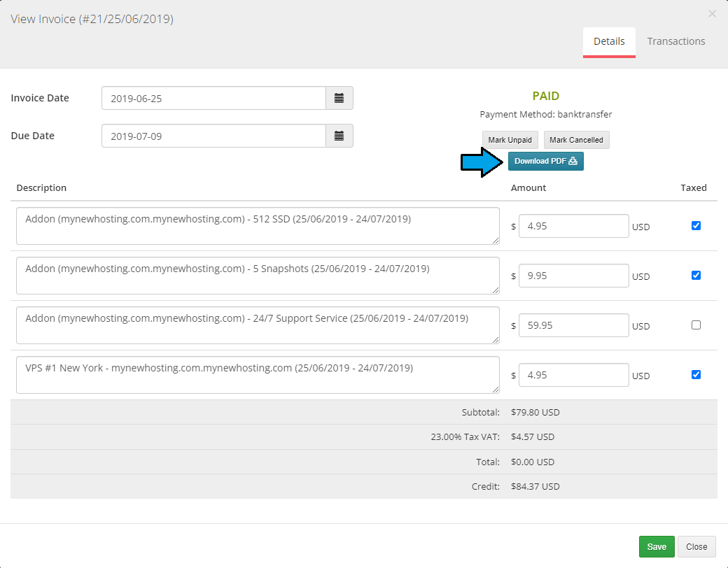728x568 pixels.
Task: Open the Invoice Date calendar picker
Action: [339, 98]
